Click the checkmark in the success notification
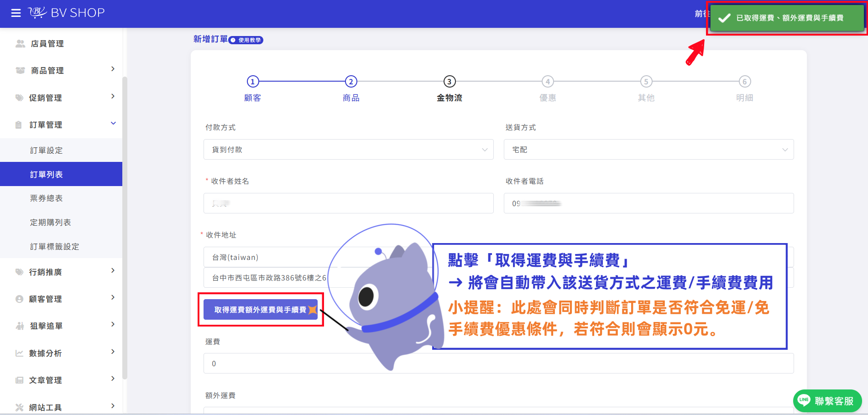 (724, 18)
